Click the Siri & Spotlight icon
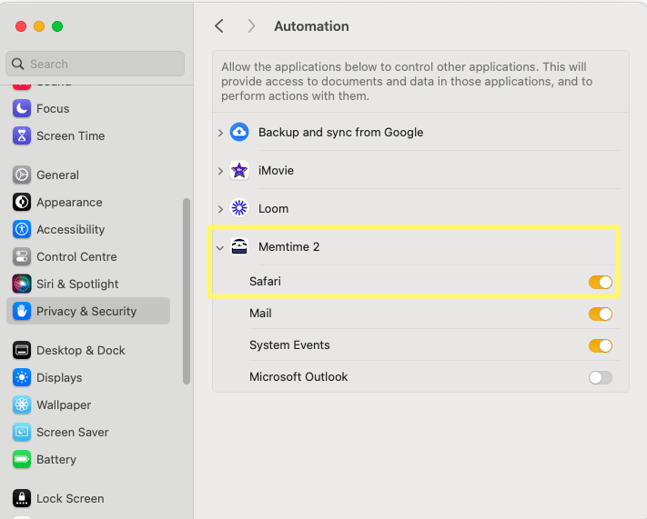This screenshot has width=647, height=519. click(x=21, y=284)
